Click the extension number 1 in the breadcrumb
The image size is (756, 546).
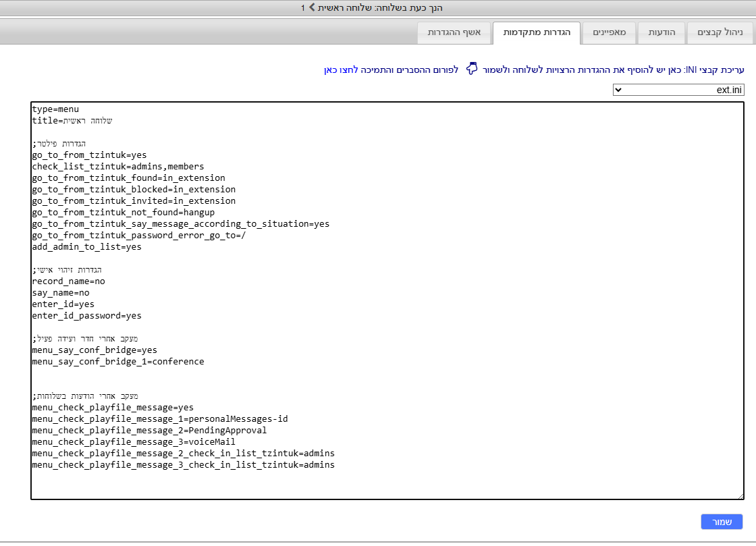pyautogui.click(x=302, y=7)
